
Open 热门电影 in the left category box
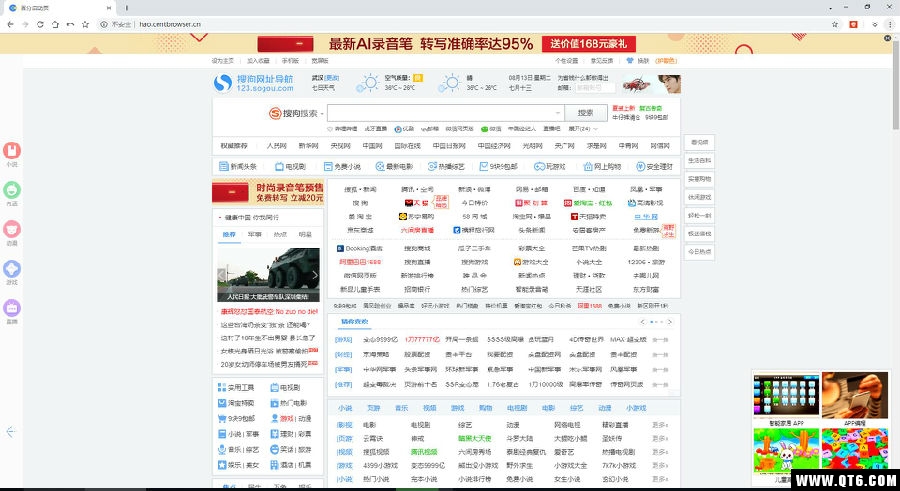point(289,403)
